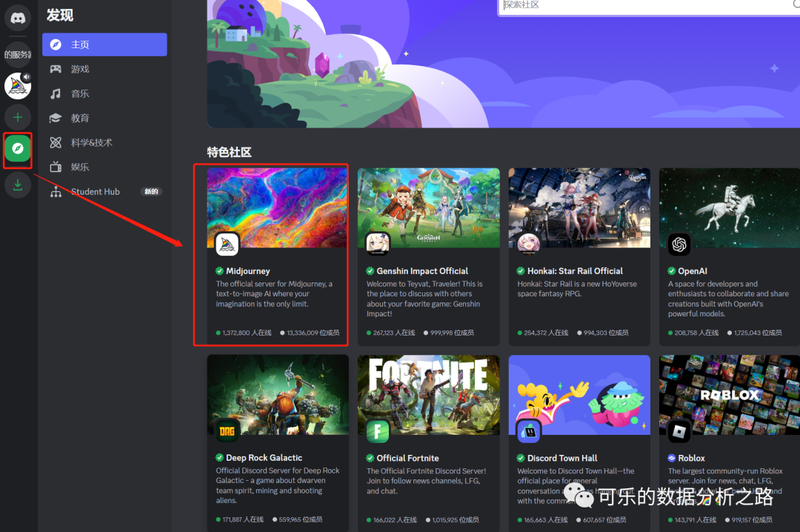Click the Download apps arrow icon
The height and width of the screenshot is (532, 800).
18,184
